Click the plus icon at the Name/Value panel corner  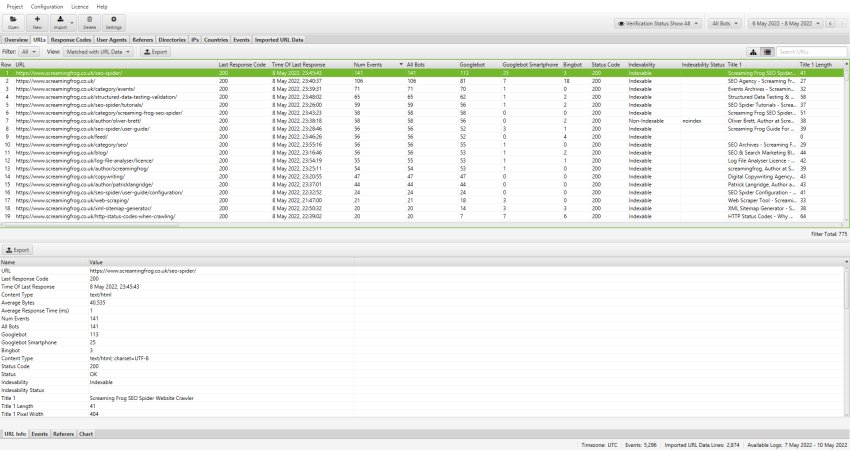point(846,262)
